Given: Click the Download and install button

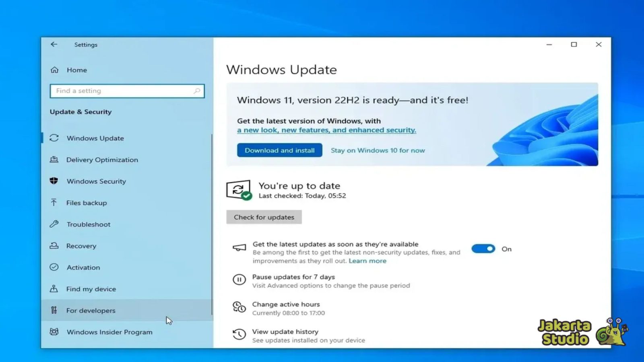Looking at the screenshot, I should (x=279, y=150).
